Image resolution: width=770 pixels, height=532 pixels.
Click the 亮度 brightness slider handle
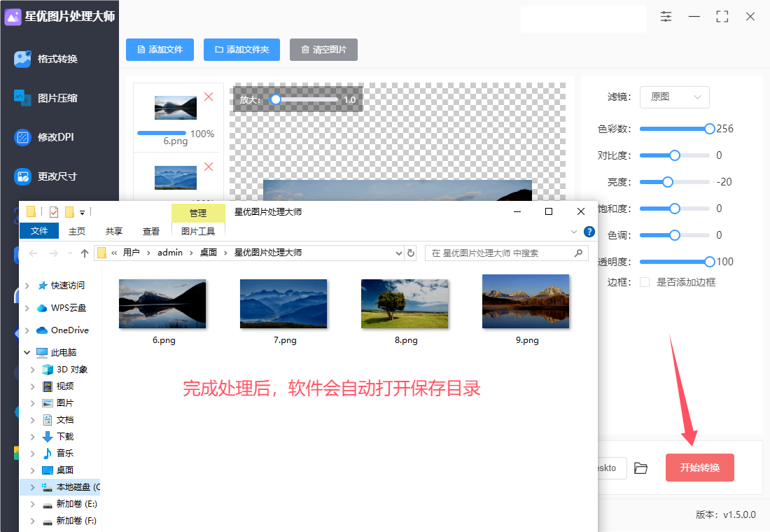(667, 182)
